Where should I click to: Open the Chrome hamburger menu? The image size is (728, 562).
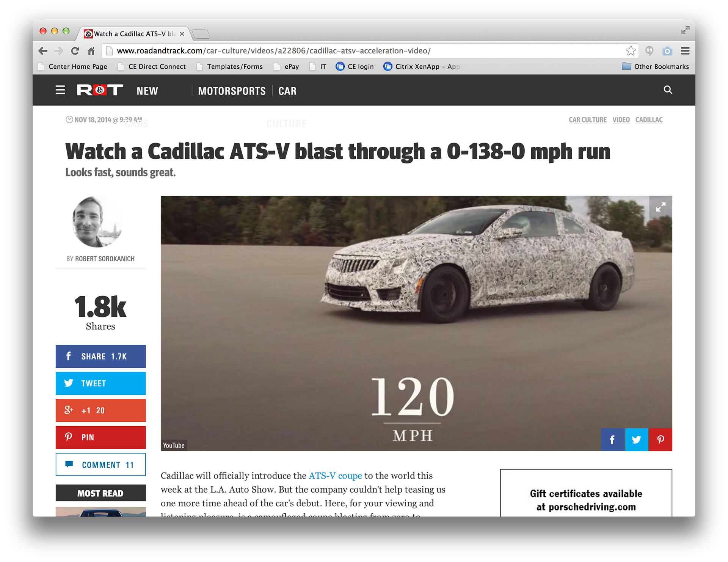685,51
